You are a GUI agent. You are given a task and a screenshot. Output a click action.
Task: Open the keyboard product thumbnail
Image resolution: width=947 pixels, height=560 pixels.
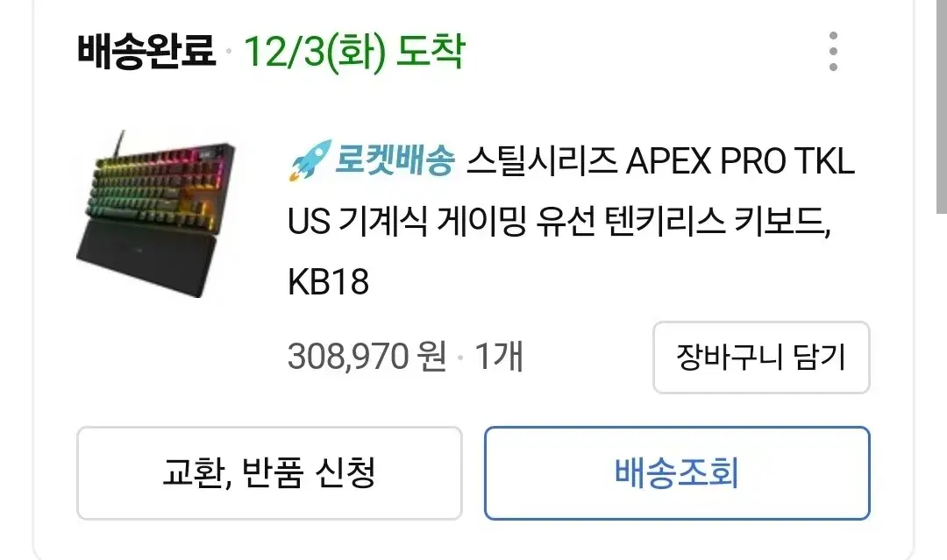tap(156, 213)
